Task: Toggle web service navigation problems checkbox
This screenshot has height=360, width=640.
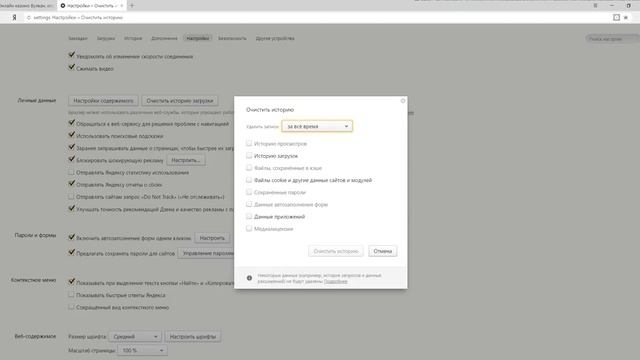Action: click(x=71, y=122)
